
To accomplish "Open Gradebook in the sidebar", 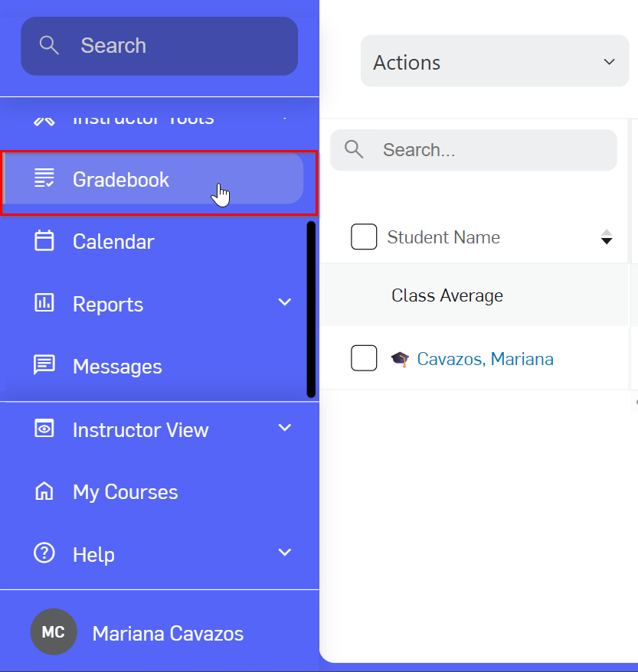I will [x=153, y=179].
